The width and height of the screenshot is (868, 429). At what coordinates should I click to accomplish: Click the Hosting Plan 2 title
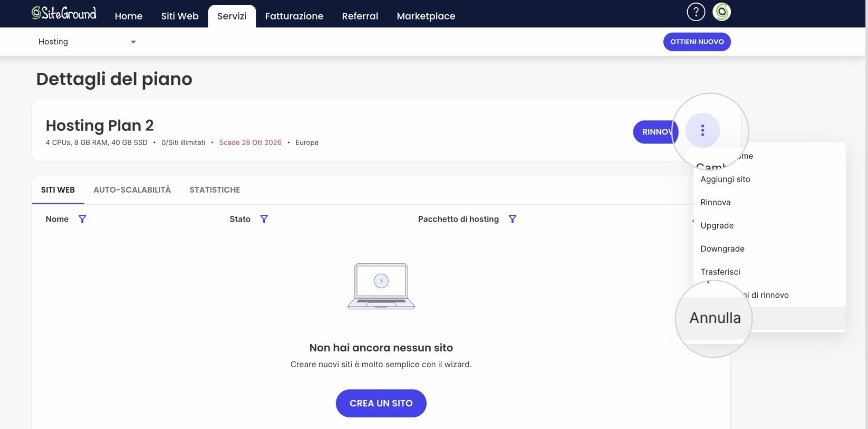click(x=100, y=126)
